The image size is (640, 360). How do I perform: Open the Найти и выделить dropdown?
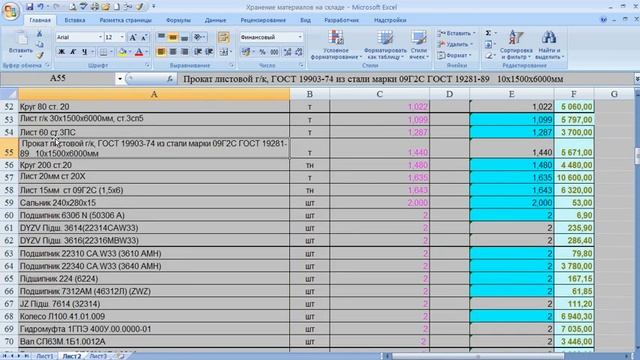tap(549, 44)
